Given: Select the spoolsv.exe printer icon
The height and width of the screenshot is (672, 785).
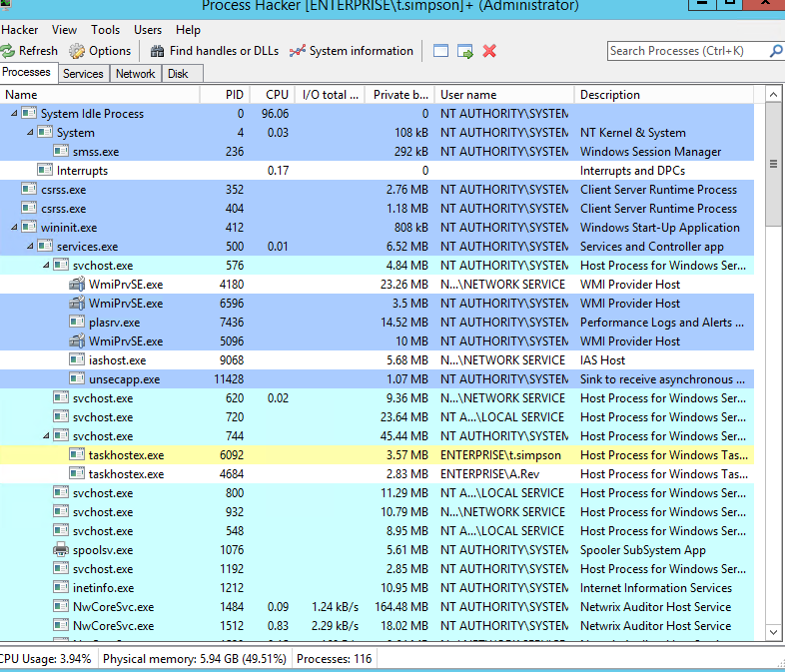Looking at the screenshot, I should (61, 550).
